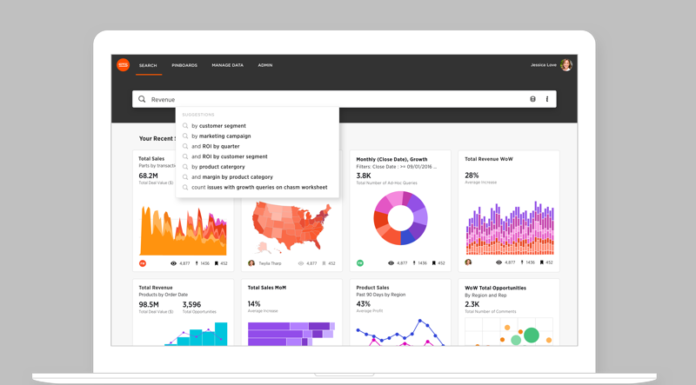Select suggestion "by marketing campaign"
Screen dimensions: 696x385
click(x=221, y=136)
